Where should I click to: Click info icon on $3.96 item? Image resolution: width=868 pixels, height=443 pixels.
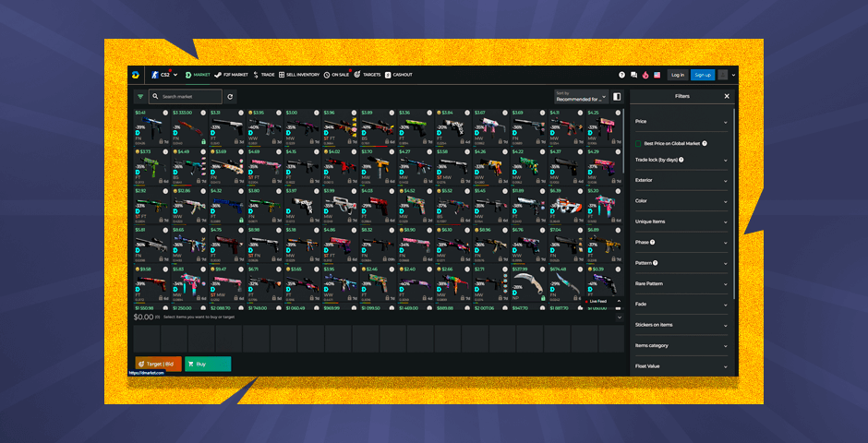354,113
